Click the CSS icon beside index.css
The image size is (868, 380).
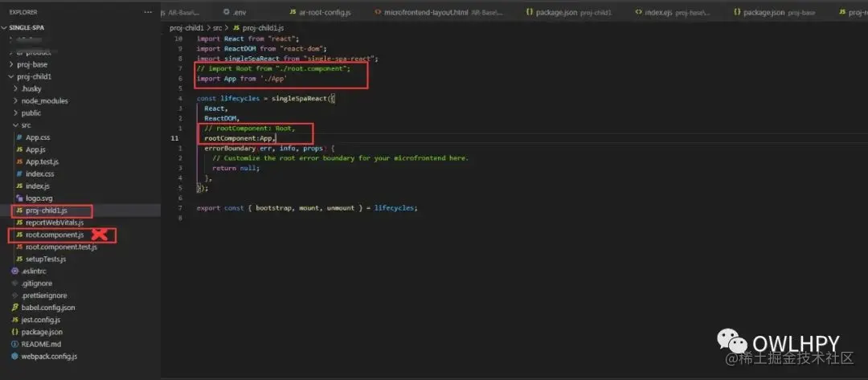tap(19, 174)
